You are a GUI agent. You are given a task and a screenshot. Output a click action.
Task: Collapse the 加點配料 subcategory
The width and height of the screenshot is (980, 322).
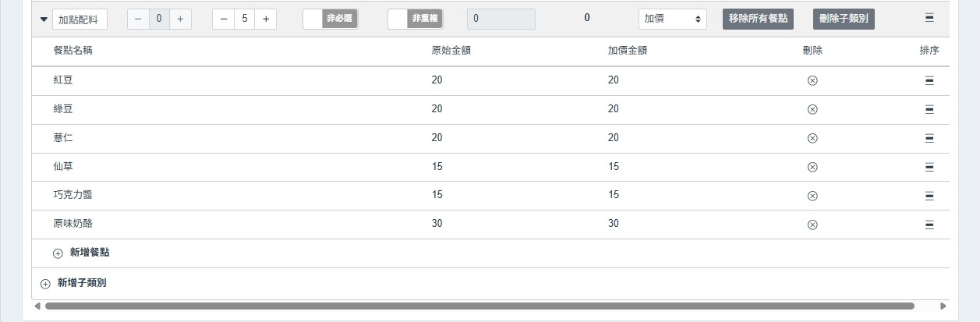click(x=44, y=19)
